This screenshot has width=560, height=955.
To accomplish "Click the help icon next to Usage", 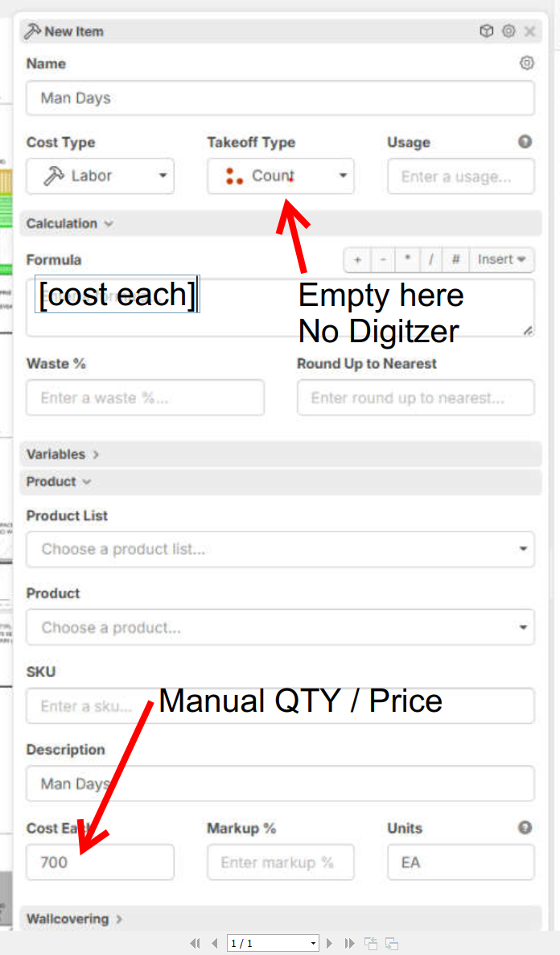I will point(525,142).
